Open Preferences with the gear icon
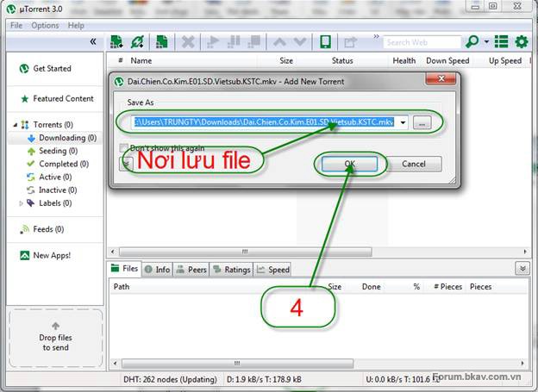Screen dimensions: 538x392 (522, 41)
